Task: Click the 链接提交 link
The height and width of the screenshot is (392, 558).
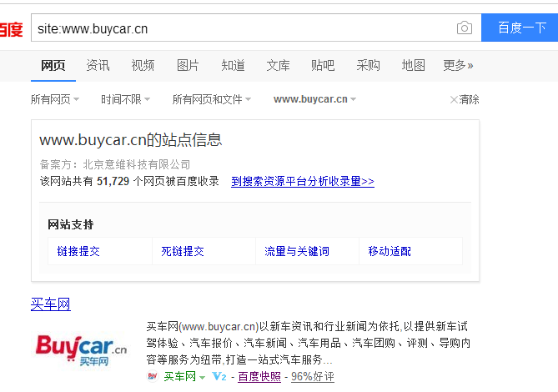Action: click(x=78, y=251)
